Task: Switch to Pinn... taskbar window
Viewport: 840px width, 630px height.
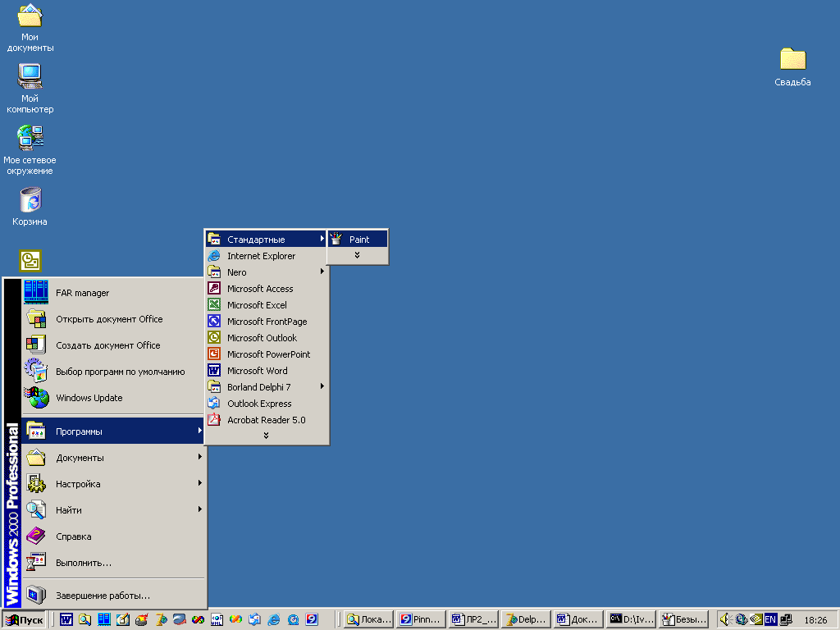Action: tap(421, 619)
